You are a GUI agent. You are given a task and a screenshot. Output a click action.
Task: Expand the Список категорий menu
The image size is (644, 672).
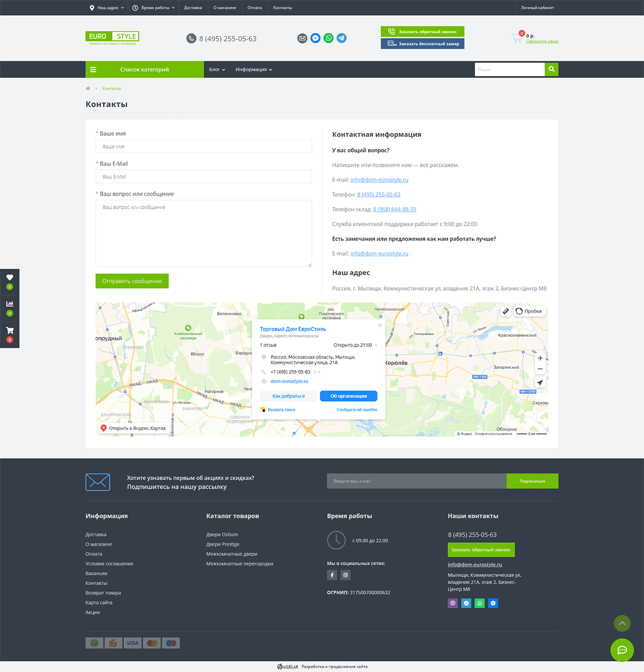click(145, 69)
